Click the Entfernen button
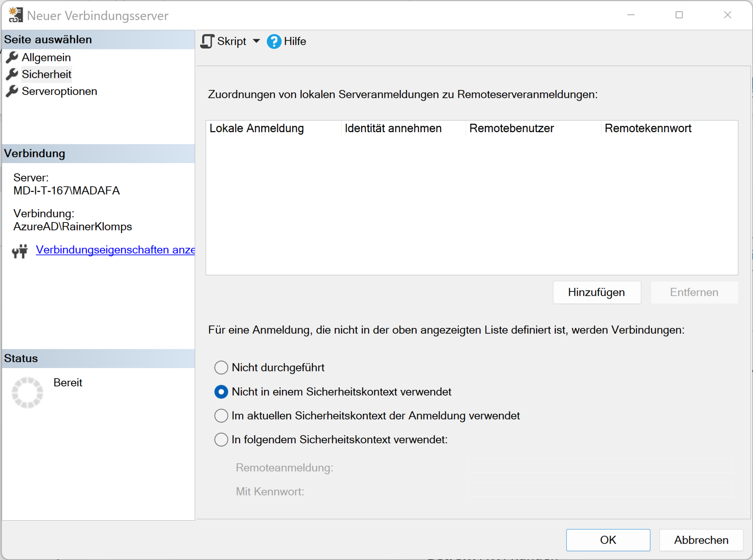Screen dimensions: 753x560 pyautogui.click(x=694, y=292)
